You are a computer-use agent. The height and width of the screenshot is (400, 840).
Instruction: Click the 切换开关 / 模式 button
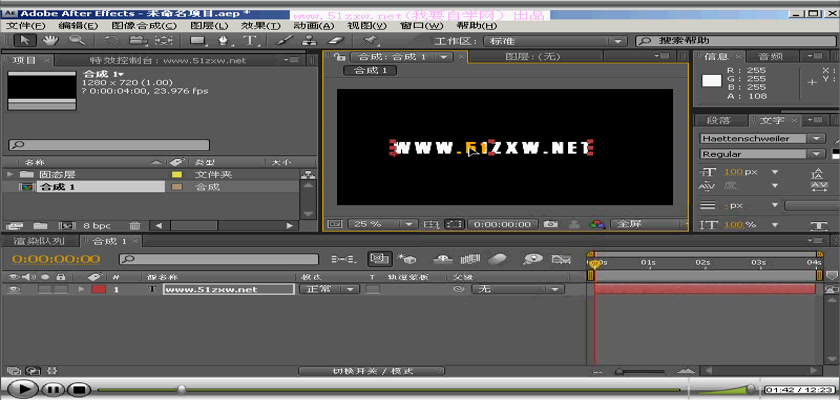coord(371,371)
